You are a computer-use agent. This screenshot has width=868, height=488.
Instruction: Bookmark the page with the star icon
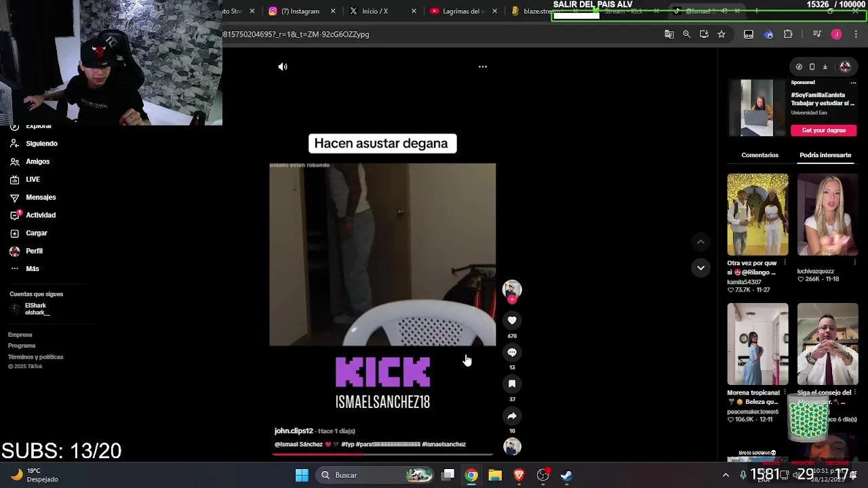[x=722, y=34]
